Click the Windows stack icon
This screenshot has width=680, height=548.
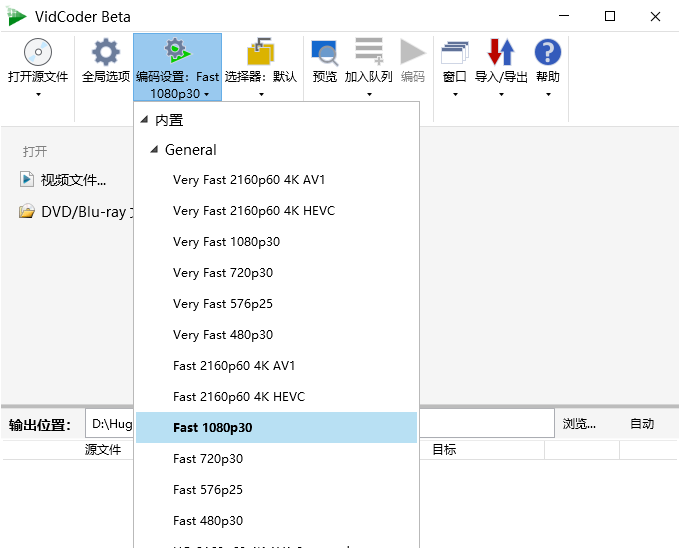click(x=454, y=53)
